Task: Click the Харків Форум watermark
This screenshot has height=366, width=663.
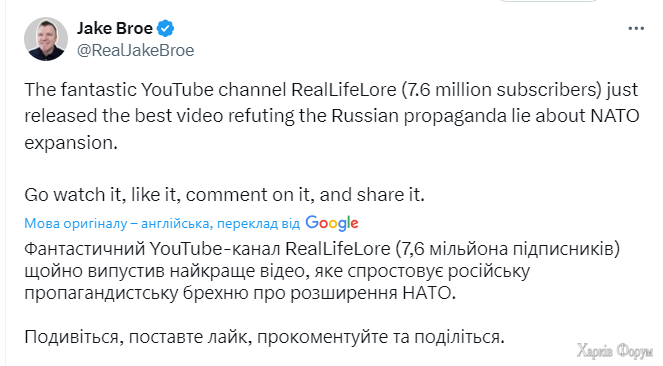Action: 615,351
